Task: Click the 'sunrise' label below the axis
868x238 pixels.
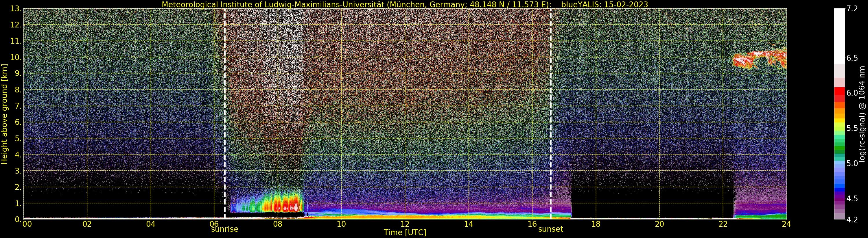Action: (x=224, y=229)
